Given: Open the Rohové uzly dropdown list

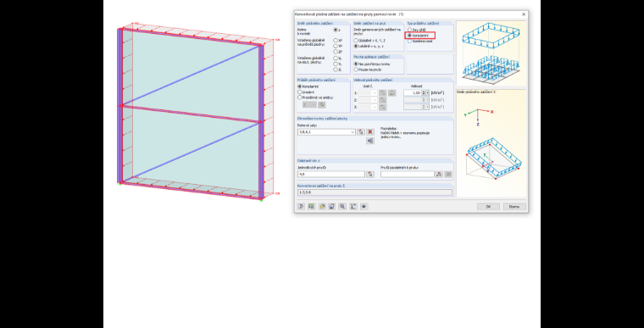Looking at the screenshot, I should (x=353, y=132).
